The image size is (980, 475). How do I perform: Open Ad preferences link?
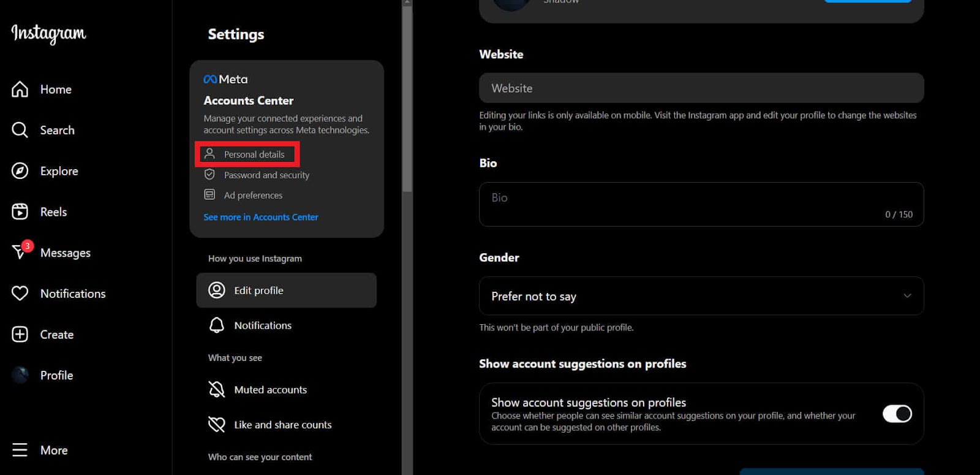click(x=253, y=195)
